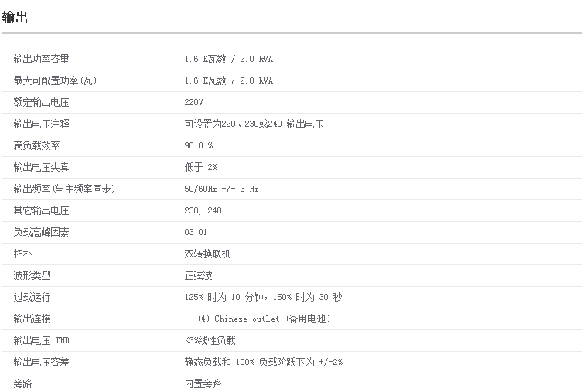
Task: Select the 输出电压 THD label
Action: point(46,340)
